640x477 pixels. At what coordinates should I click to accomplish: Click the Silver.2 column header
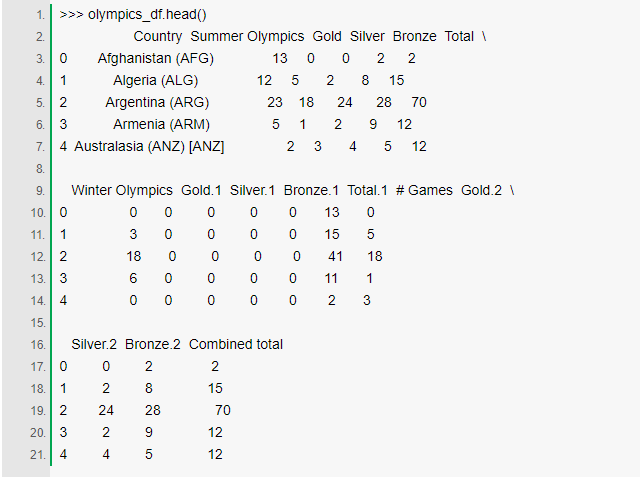tap(94, 344)
